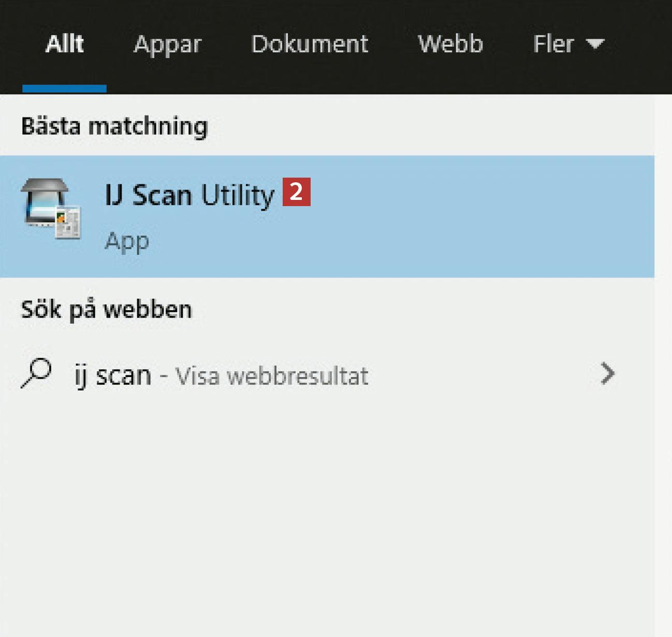
Task: Open the IJ Scan Utility scanner icon
Action: (51, 209)
